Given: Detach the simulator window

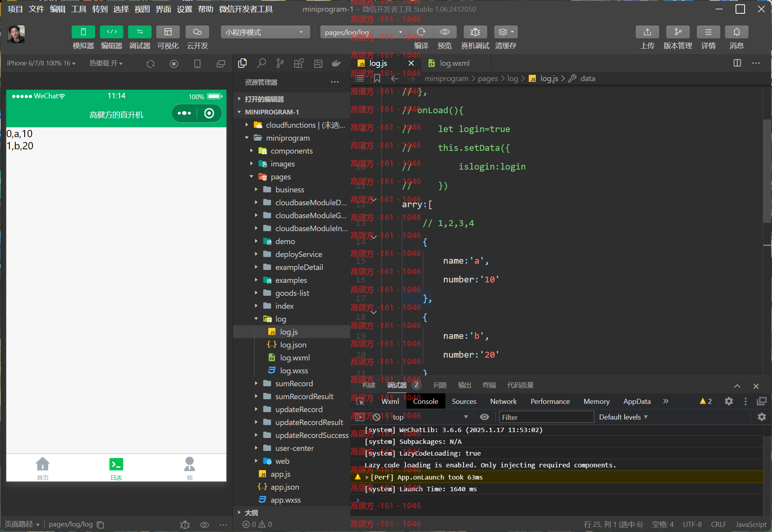Looking at the screenshot, I should (221, 63).
